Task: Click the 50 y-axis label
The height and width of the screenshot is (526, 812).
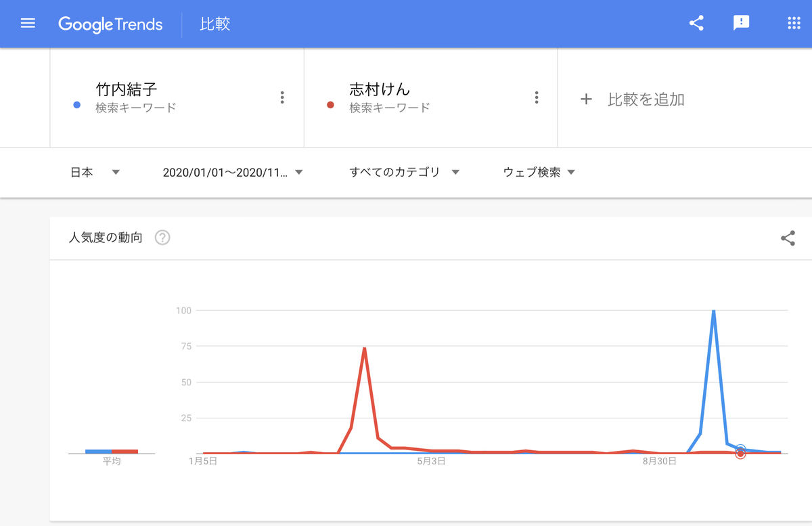Action: click(x=187, y=382)
